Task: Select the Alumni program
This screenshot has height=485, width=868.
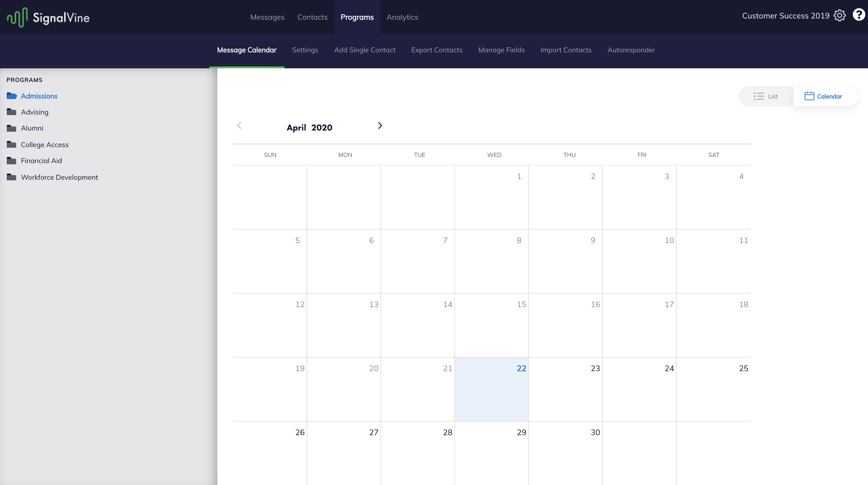Action: 32,128
